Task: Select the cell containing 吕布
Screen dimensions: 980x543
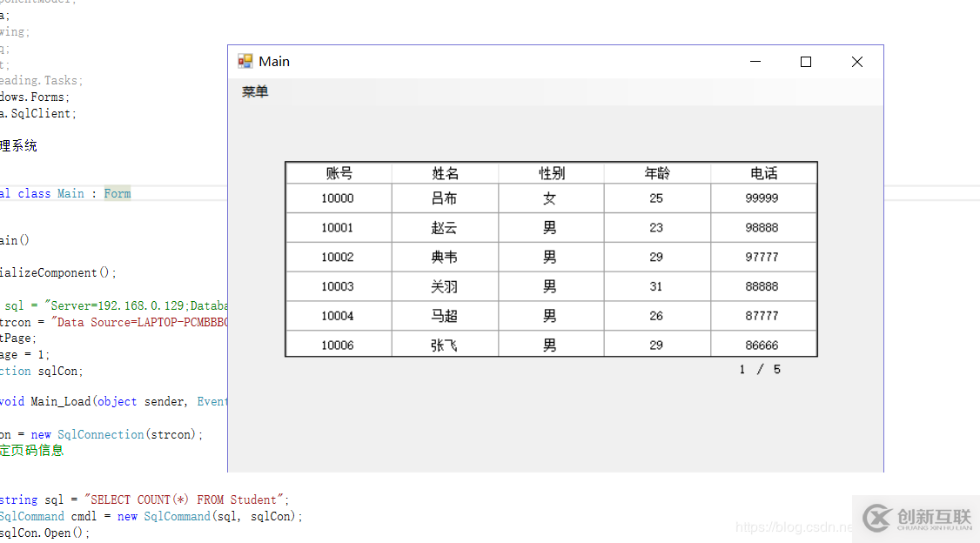Action: coord(444,198)
